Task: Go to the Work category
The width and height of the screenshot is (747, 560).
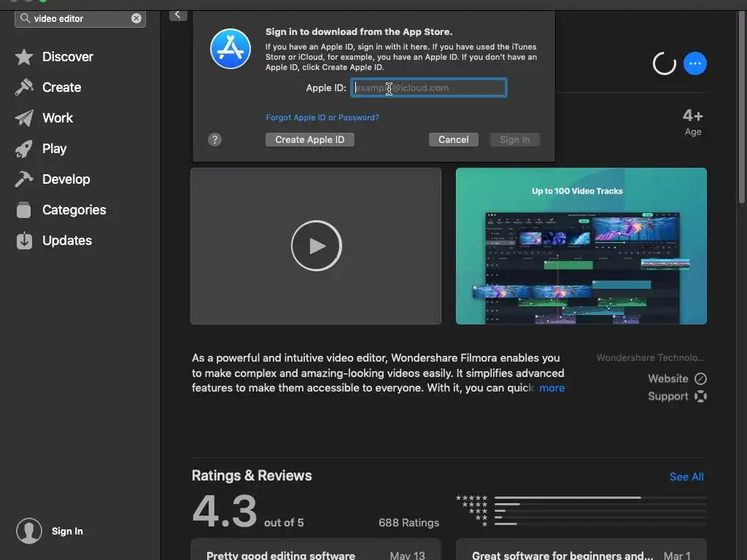Action: pos(58,117)
